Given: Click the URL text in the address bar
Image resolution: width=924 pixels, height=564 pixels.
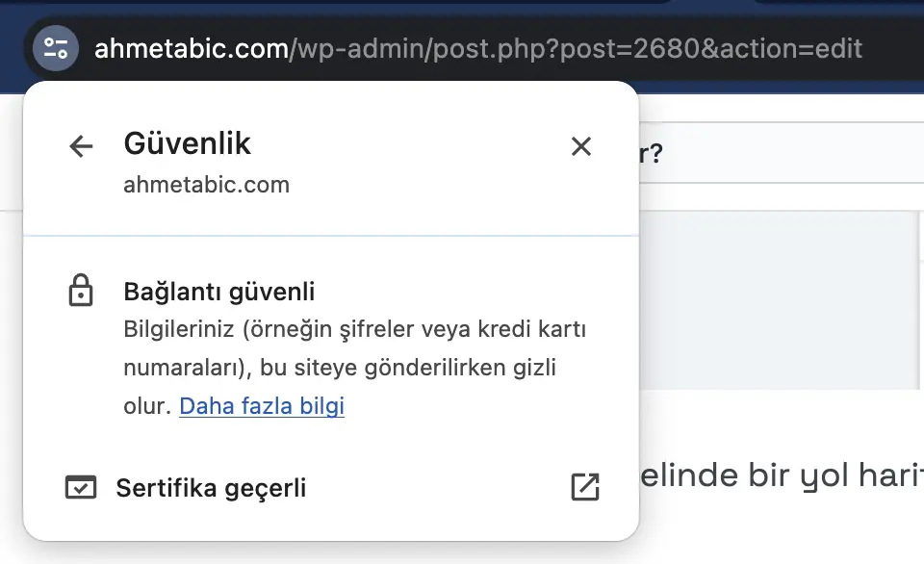Looking at the screenshot, I should tap(478, 48).
